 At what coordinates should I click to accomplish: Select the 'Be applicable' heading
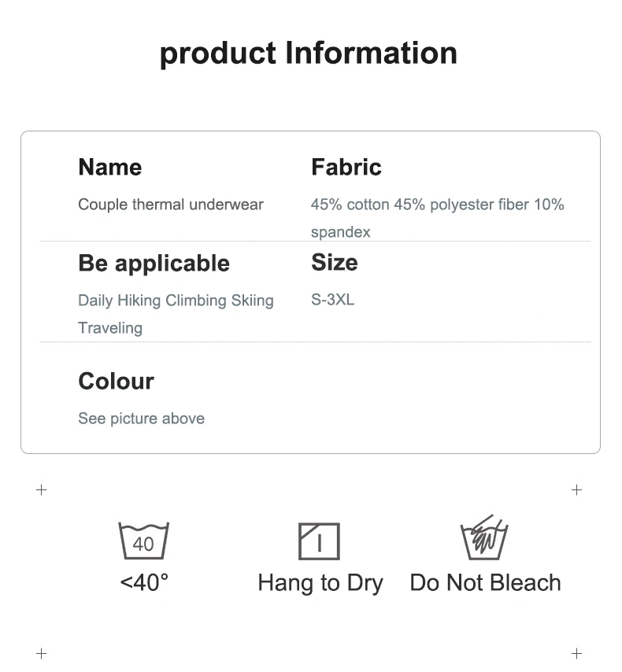point(154,263)
